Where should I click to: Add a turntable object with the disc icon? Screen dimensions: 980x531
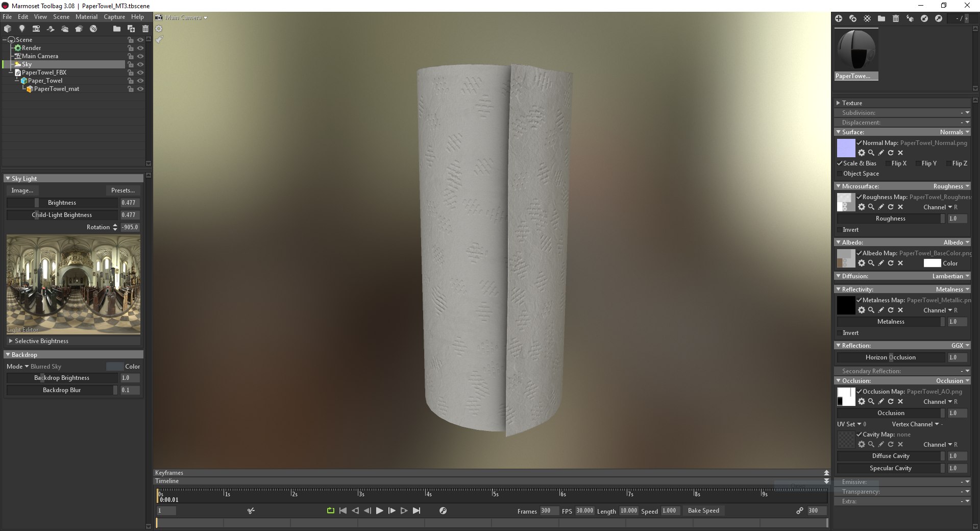93,29
